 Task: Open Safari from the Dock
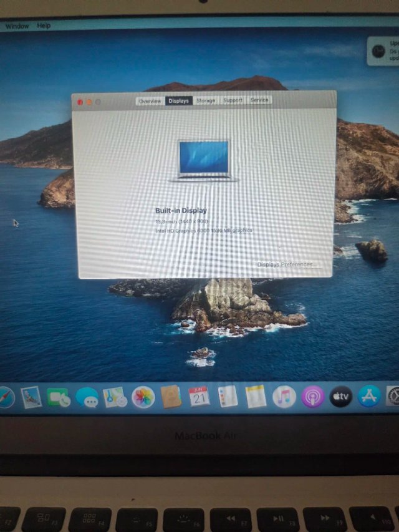[6, 398]
